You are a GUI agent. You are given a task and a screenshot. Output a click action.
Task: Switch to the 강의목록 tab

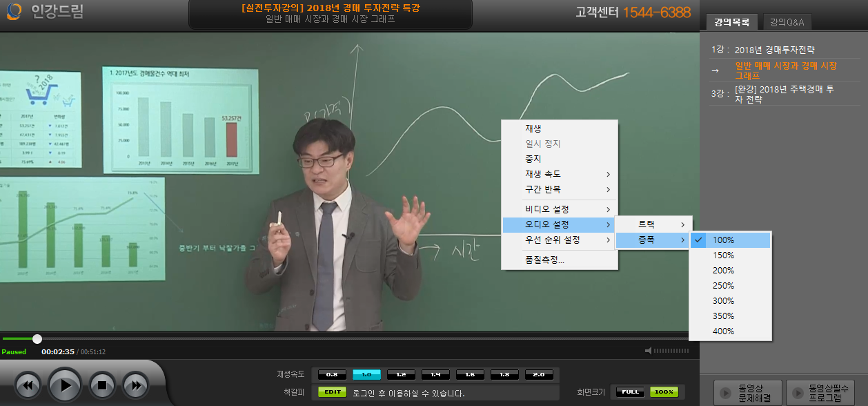[x=731, y=23]
